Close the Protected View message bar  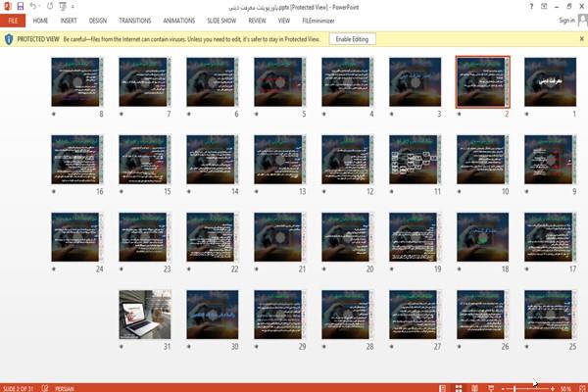tap(581, 38)
